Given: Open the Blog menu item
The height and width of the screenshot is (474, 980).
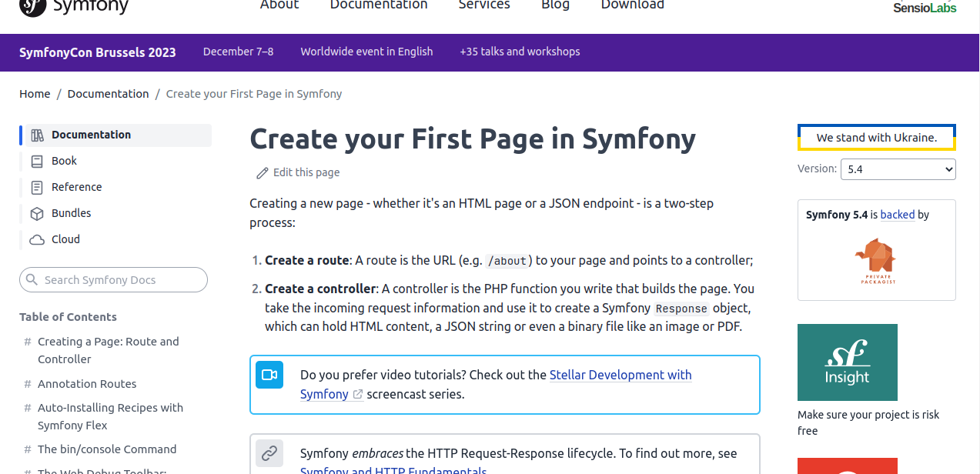Looking at the screenshot, I should point(555,5).
